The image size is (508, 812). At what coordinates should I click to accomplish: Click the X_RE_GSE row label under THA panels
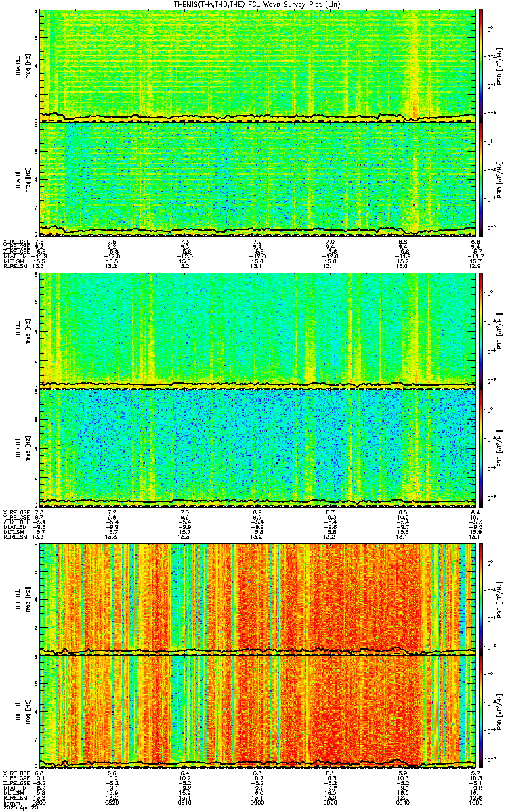16,241
